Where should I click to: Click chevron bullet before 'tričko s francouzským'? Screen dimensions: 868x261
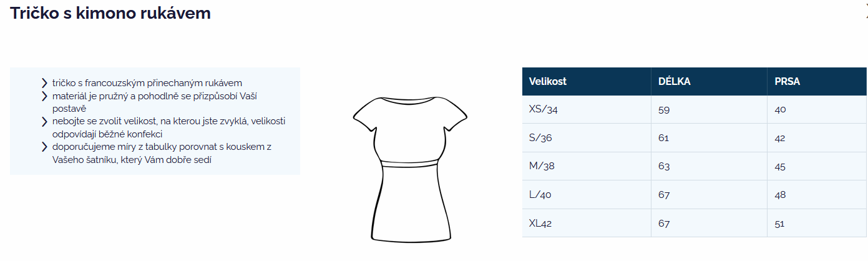(x=44, y=83)
